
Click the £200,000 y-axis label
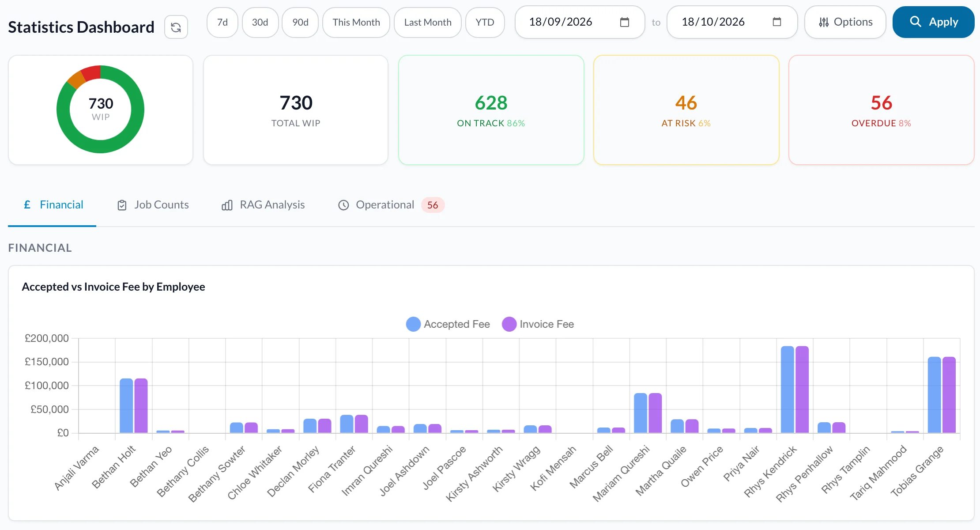[x=47, y=338]
